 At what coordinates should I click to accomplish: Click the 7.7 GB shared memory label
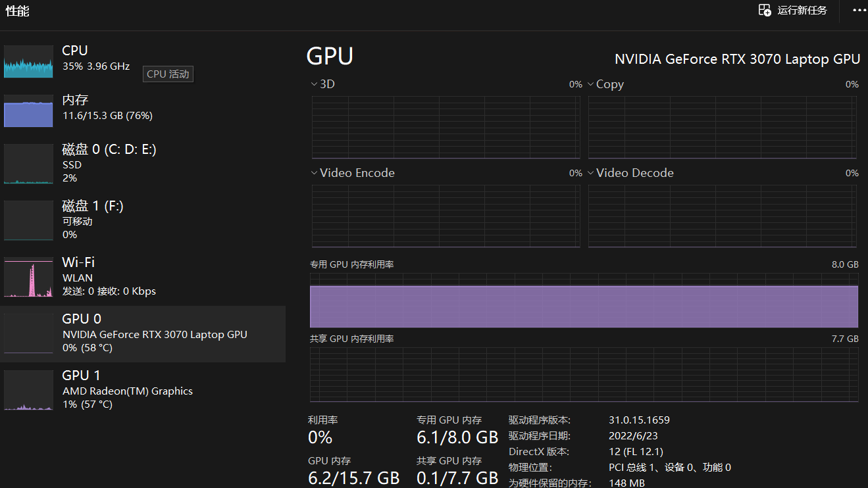coord(845,339)
